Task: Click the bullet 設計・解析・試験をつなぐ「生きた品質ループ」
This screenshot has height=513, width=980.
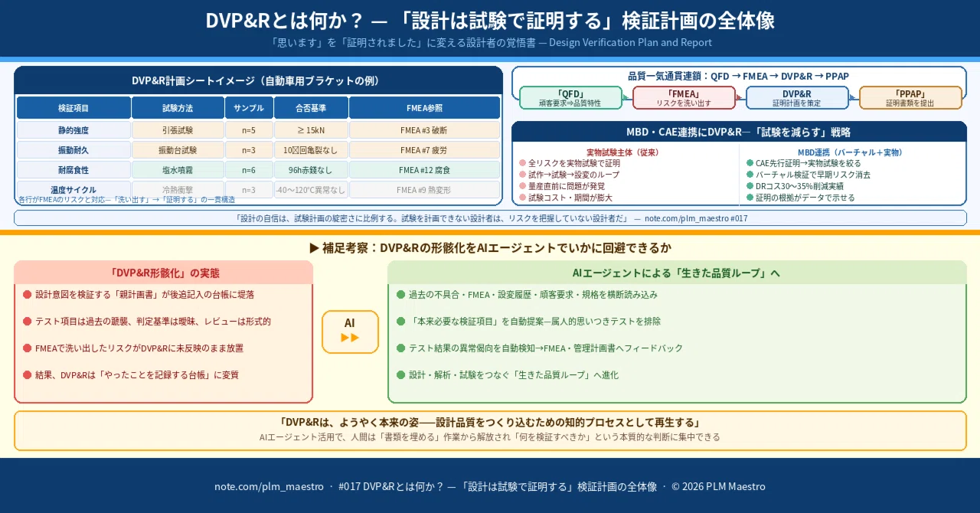Action: pyautogui.click(x=507, y=374)
